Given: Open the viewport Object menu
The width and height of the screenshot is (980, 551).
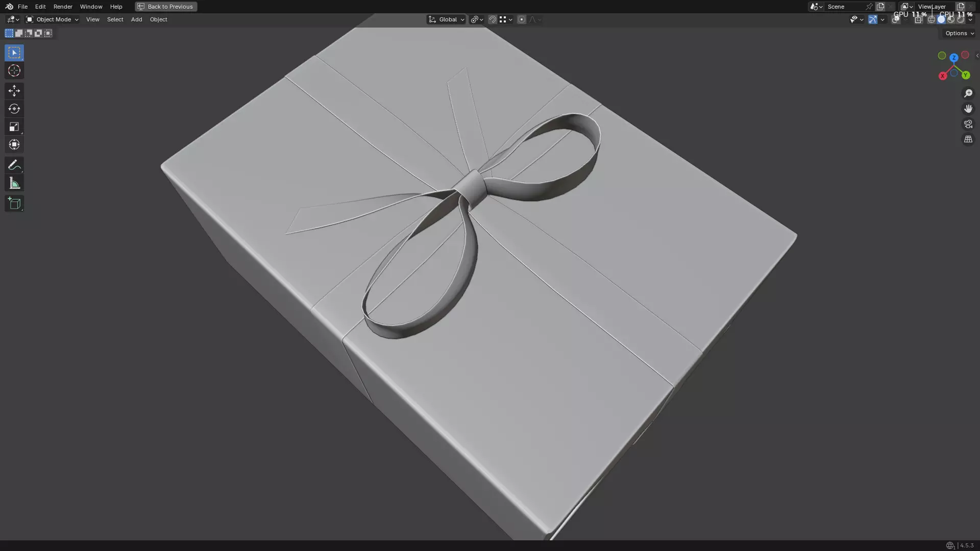Looking at the screenshot, I should click(158, 19).
